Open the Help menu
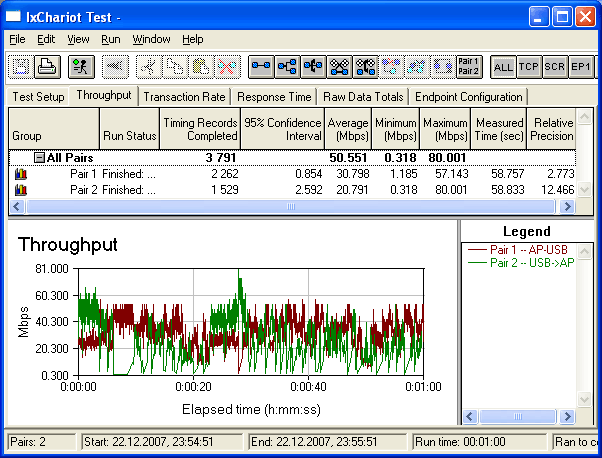 (193, 39)
